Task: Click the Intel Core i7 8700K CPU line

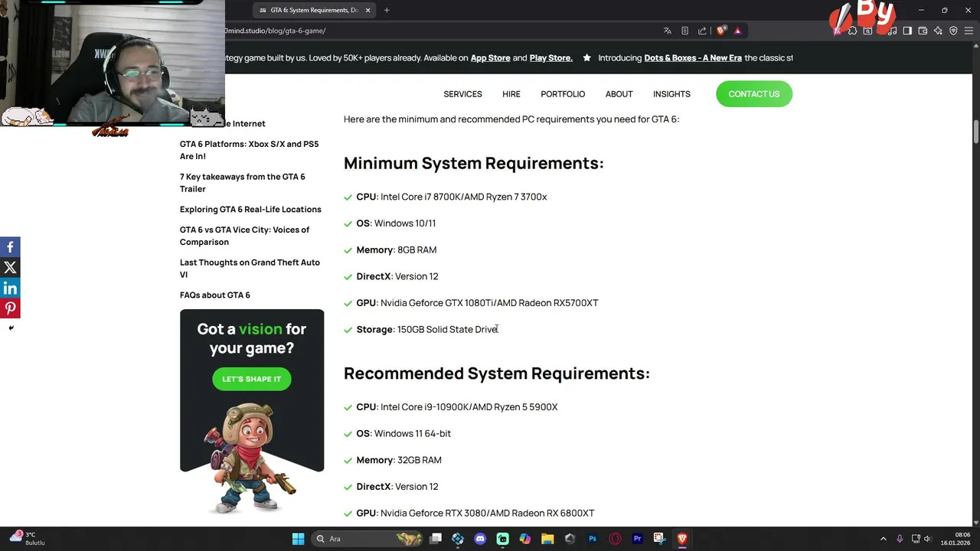Action: point(451,197)
